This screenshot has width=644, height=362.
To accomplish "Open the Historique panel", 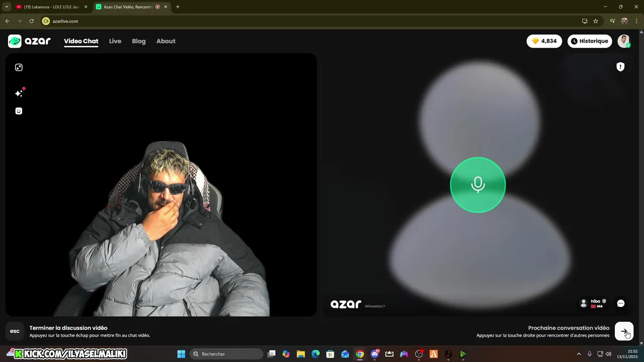I will (590, 41).
